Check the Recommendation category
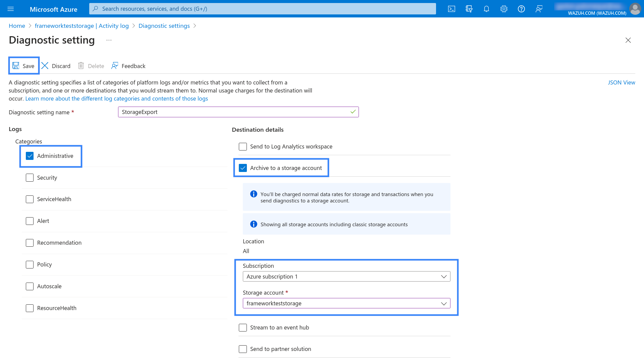This screenshot has width=644, height=362. point(30,243)
